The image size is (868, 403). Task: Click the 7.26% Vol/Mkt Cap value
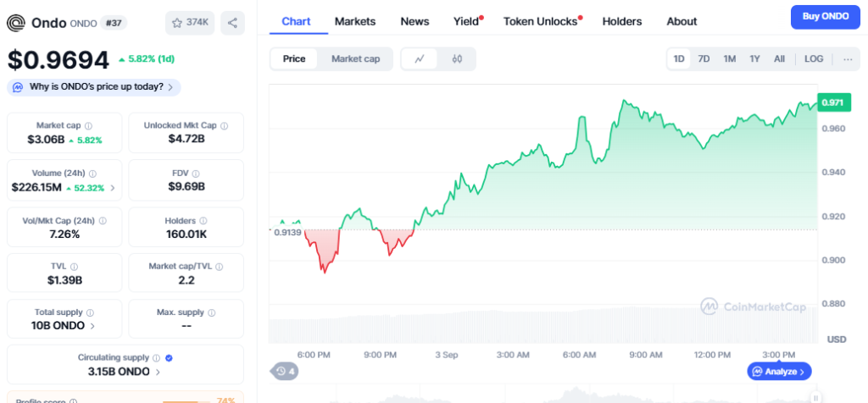64,235
